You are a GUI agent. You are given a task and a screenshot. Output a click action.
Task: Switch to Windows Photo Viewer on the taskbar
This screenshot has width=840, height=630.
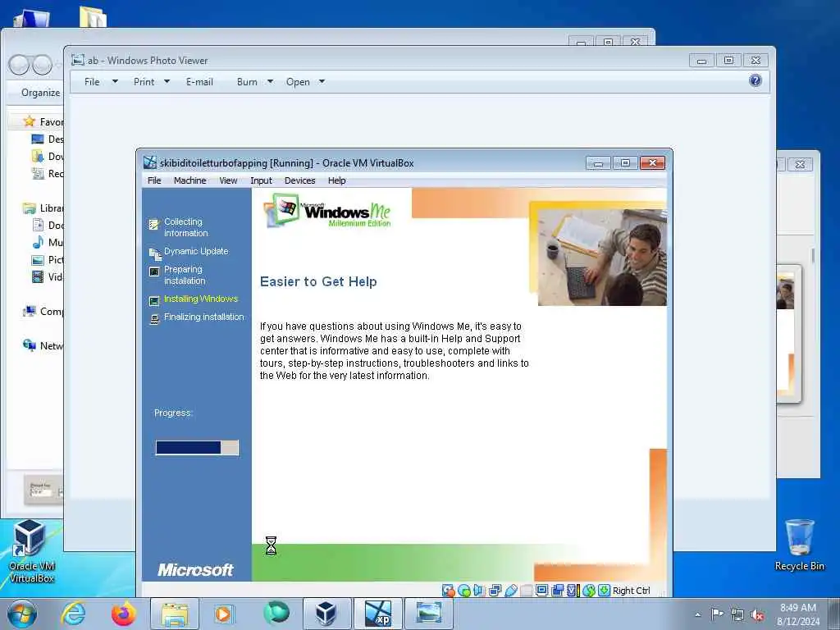pyautogui.click(x=428, y=614)
